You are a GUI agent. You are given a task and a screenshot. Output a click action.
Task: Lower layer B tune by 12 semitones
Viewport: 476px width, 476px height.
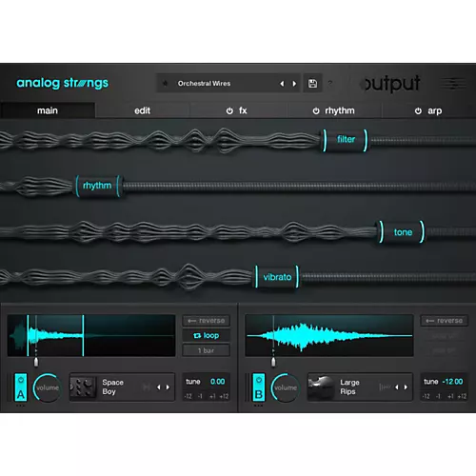426,396
